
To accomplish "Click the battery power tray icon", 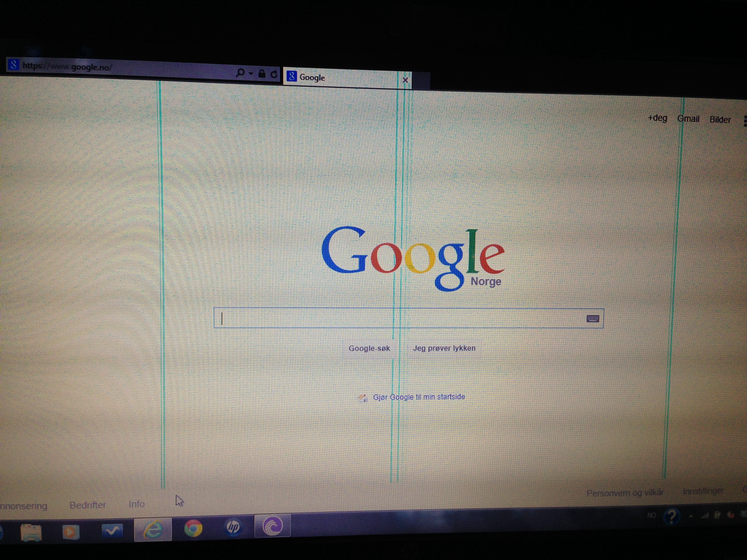I will (x=717, y=515).
